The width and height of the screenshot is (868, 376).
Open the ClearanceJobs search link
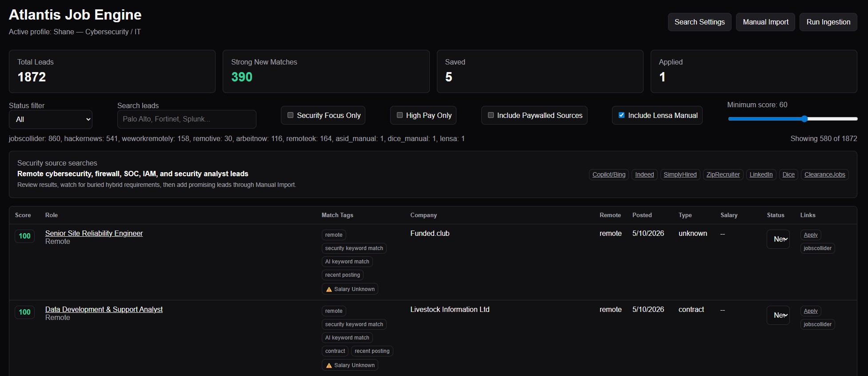coord(825,174)
